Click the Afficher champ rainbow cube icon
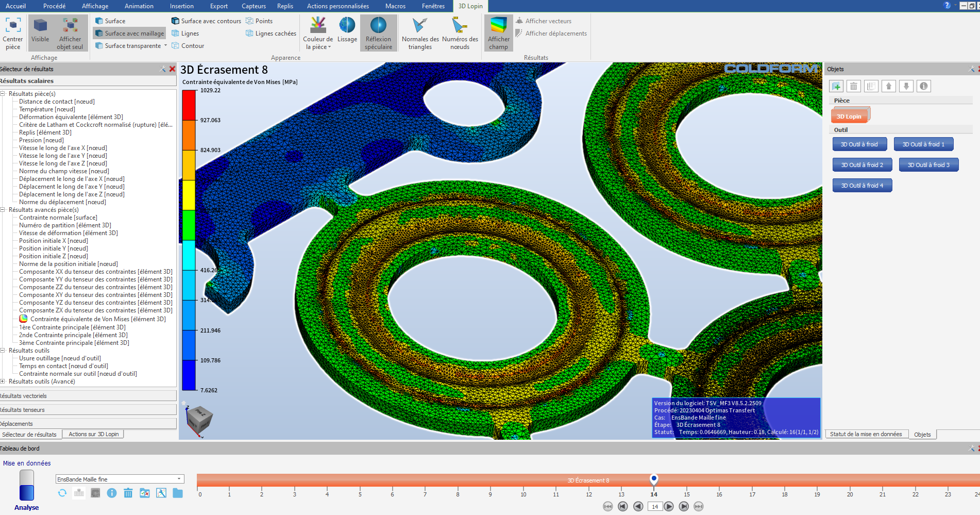This screenshot has height=515, width=980. pyautogui.click(x=498, y=26)
